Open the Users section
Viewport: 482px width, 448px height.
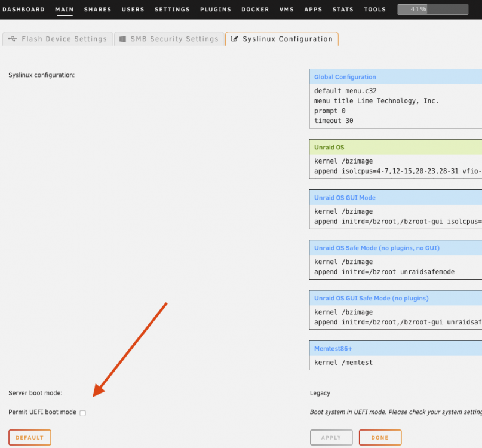tap(133, 10)
